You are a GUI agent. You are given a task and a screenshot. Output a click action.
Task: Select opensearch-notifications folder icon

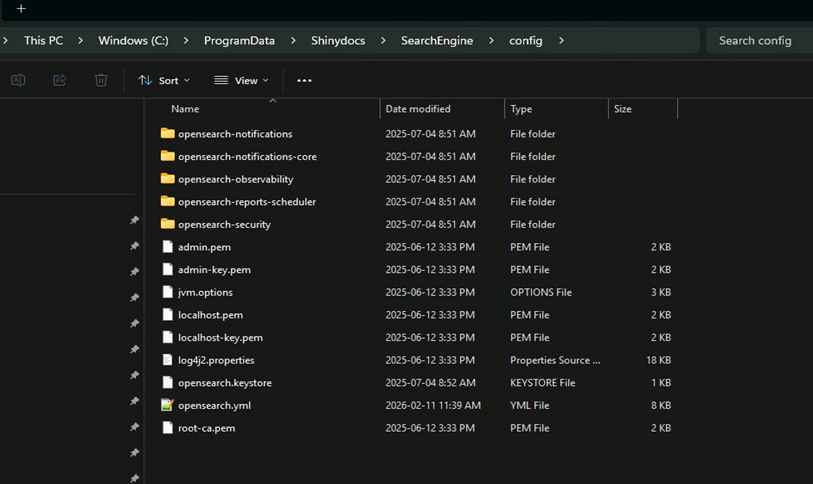167,133
